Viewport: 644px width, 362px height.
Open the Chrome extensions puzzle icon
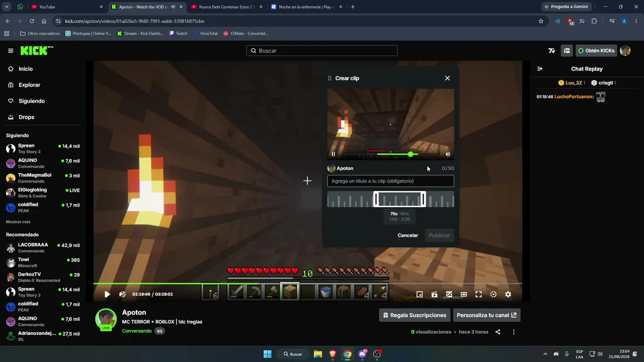click(594, 21)
